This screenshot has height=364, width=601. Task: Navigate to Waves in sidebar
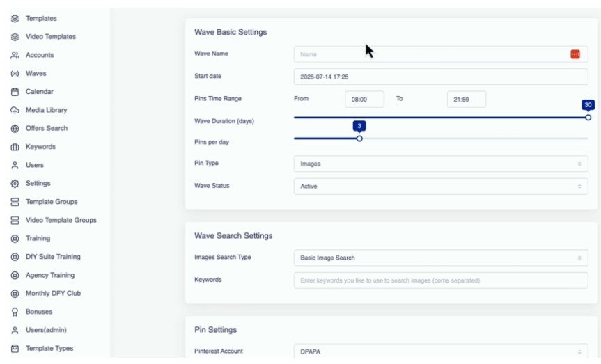(x=36, y=74)
